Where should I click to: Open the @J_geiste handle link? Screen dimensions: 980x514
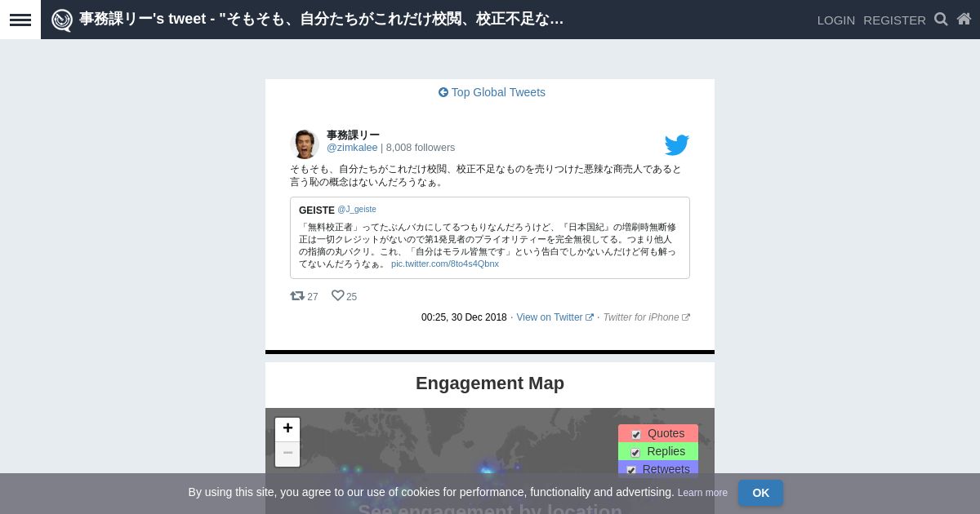coord(357,210)
